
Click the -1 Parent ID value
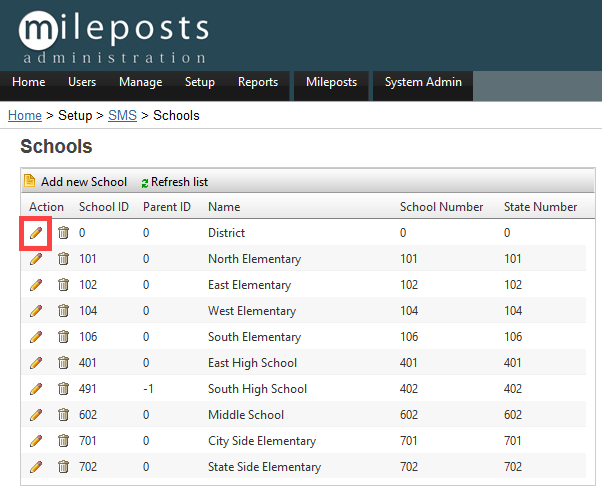[x=148, y=389]
